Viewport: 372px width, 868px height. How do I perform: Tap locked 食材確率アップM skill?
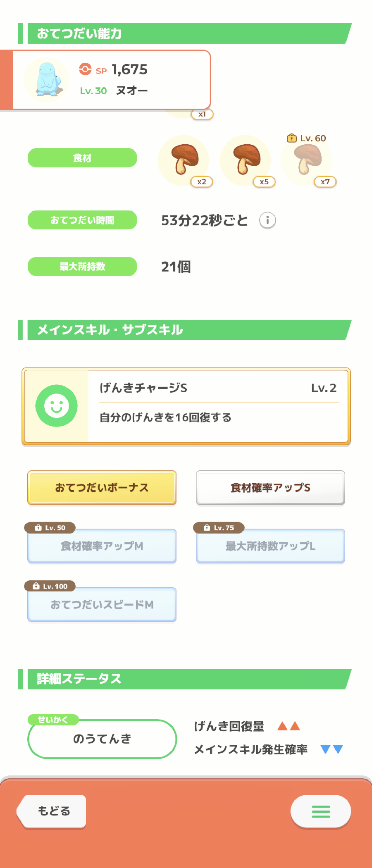pos(102,546)
